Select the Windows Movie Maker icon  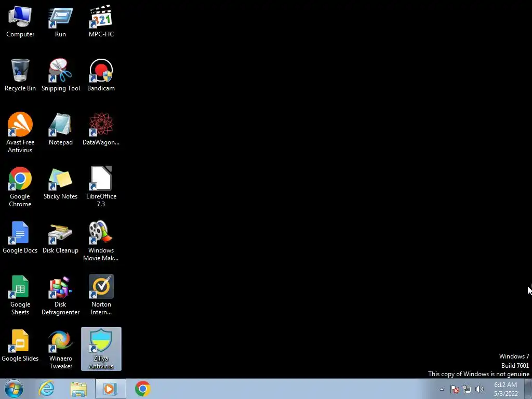101,241
